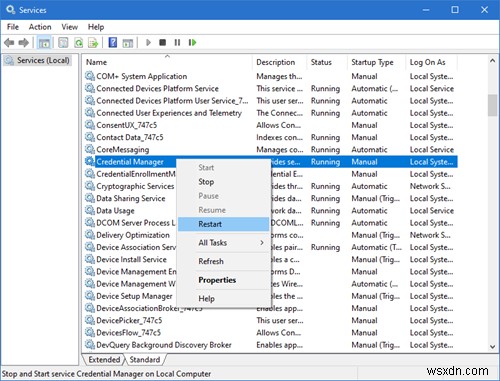
Task: Select CredentialEnrollmentManager service row
Action: click(270, 174)
